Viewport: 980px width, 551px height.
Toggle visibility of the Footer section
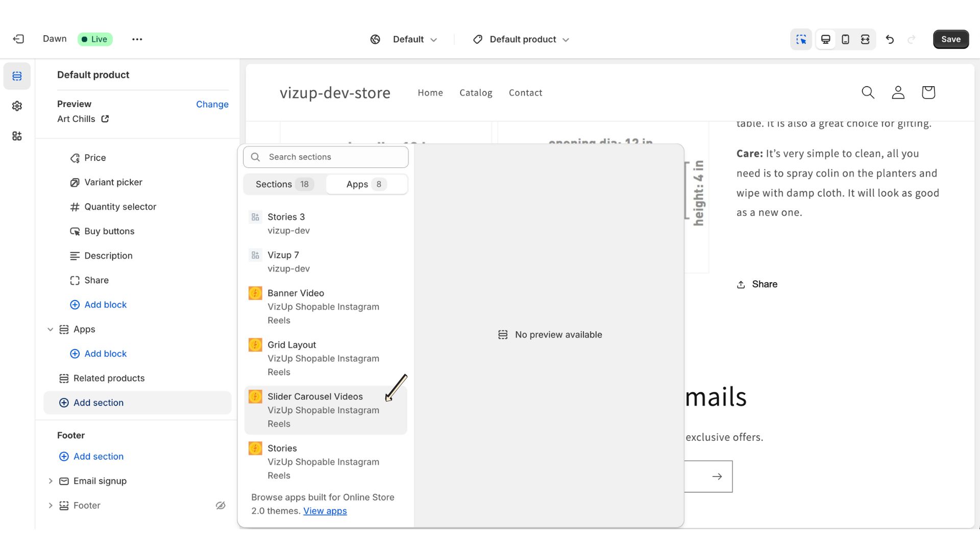click(220, 506)
